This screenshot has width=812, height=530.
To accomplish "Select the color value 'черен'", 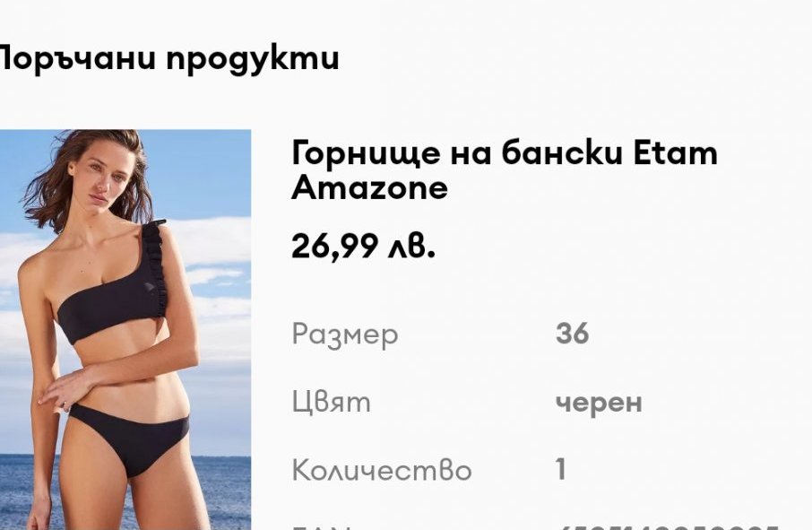I will point(599,404).
